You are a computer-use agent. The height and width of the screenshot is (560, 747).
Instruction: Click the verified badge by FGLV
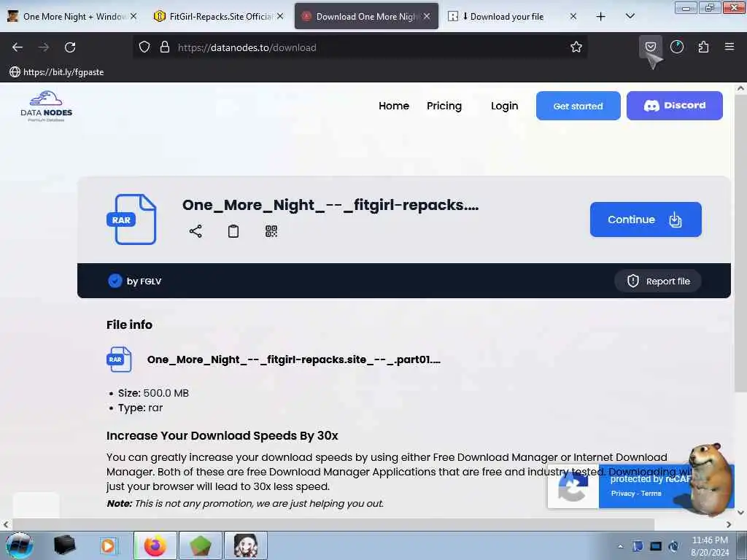pos(115,281)
